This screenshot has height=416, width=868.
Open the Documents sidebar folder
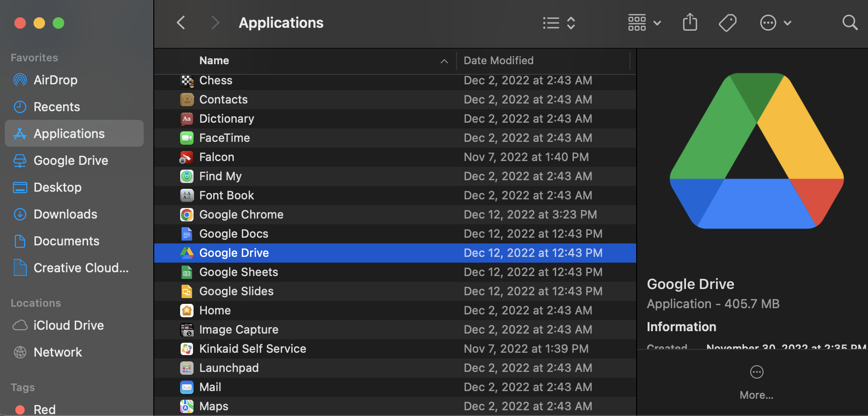click(x=74, y=241)
